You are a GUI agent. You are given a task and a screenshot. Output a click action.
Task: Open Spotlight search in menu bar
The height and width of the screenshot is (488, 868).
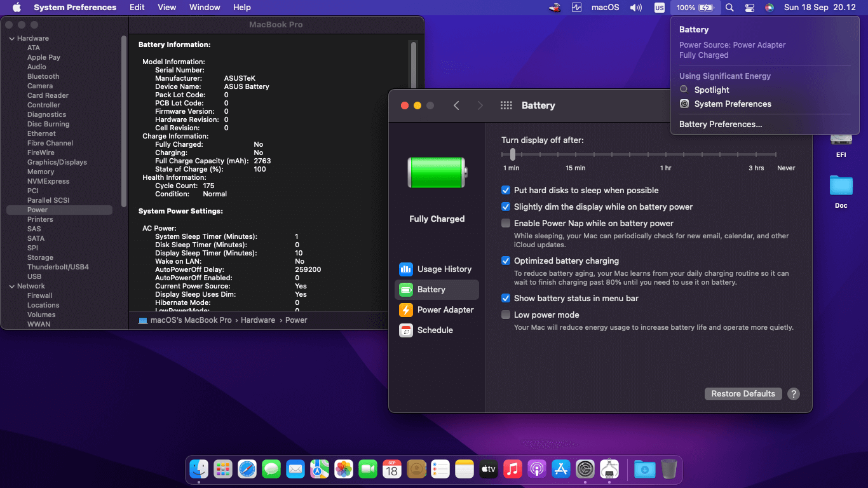tap(729, 8)
